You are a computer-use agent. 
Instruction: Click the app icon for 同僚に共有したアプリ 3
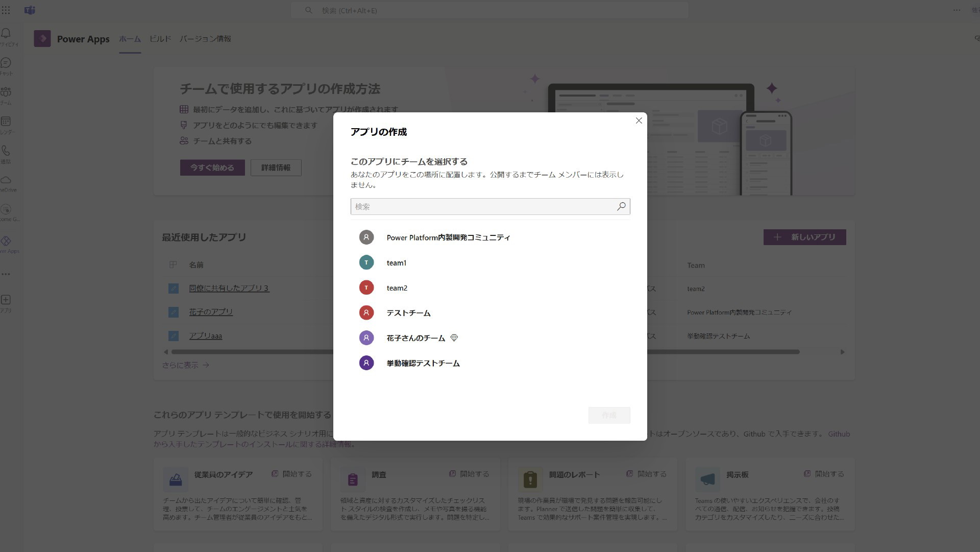[174, 289]
